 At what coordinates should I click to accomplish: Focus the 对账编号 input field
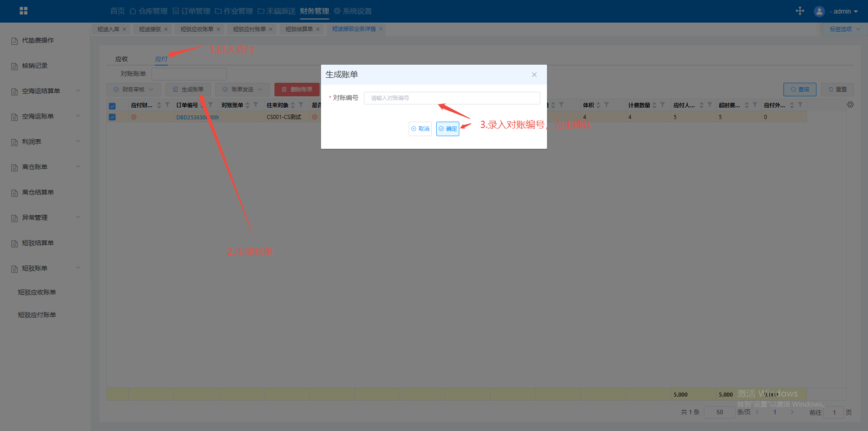click(452, 98)
